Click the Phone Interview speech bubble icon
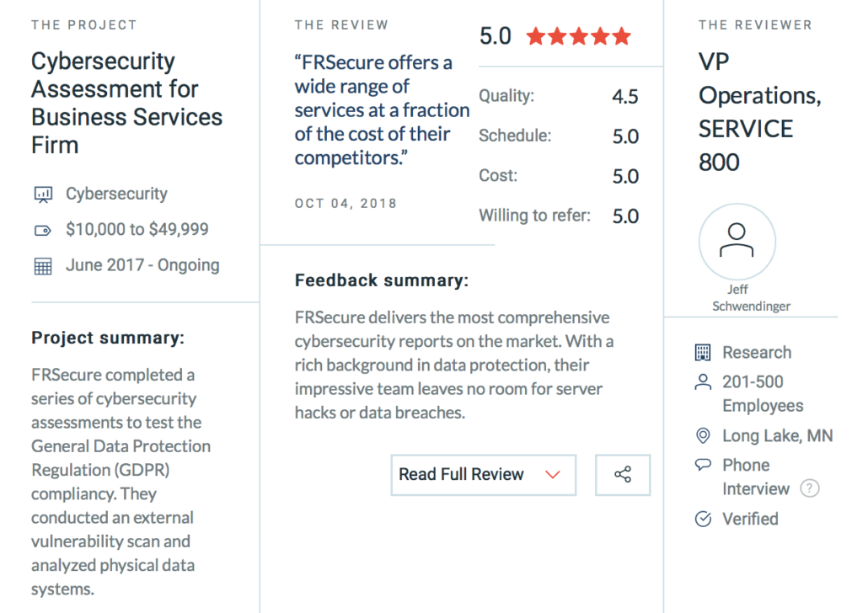 [703, 465]
